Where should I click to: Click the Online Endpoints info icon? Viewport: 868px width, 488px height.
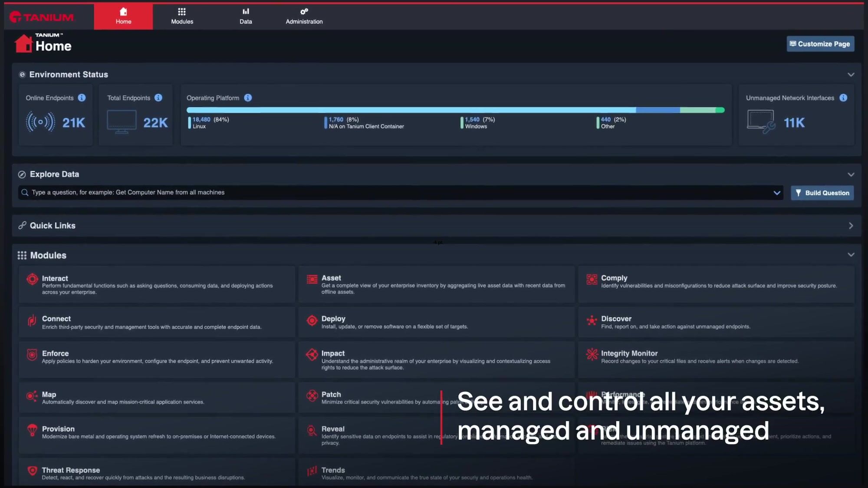coord(82,98)
